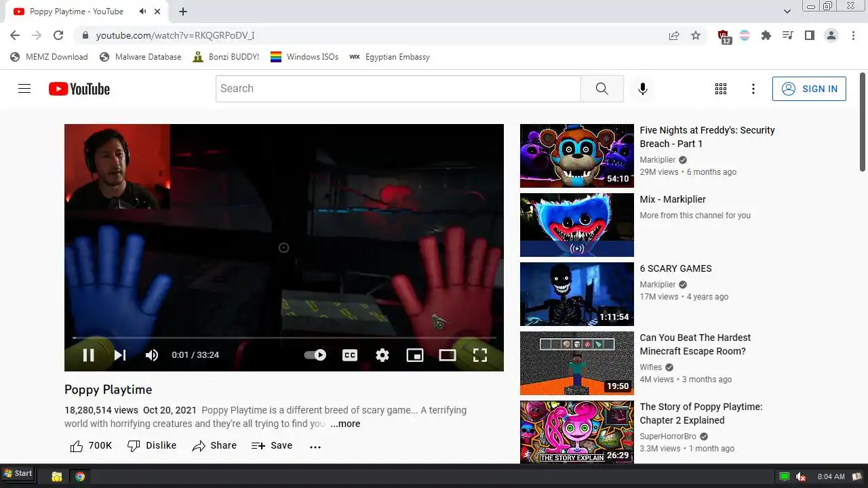
Task: Open the Chrome profile avatar
Action: (831, 35)
